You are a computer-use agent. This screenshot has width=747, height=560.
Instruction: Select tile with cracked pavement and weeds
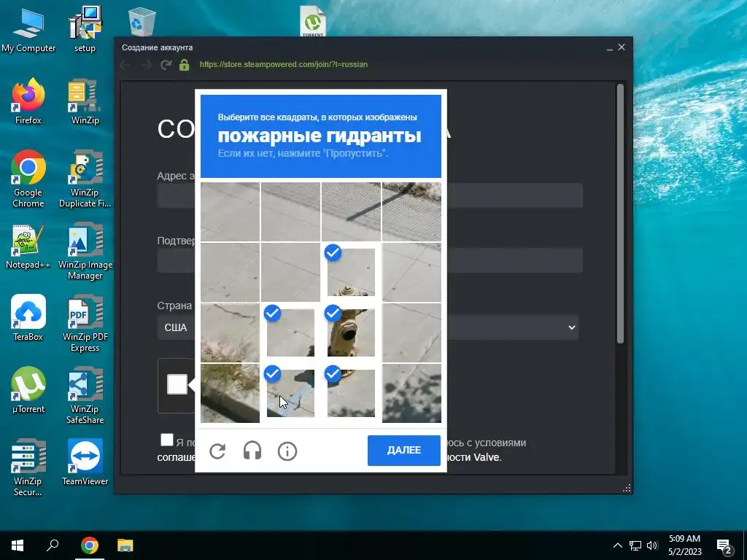tap(230, 332)
